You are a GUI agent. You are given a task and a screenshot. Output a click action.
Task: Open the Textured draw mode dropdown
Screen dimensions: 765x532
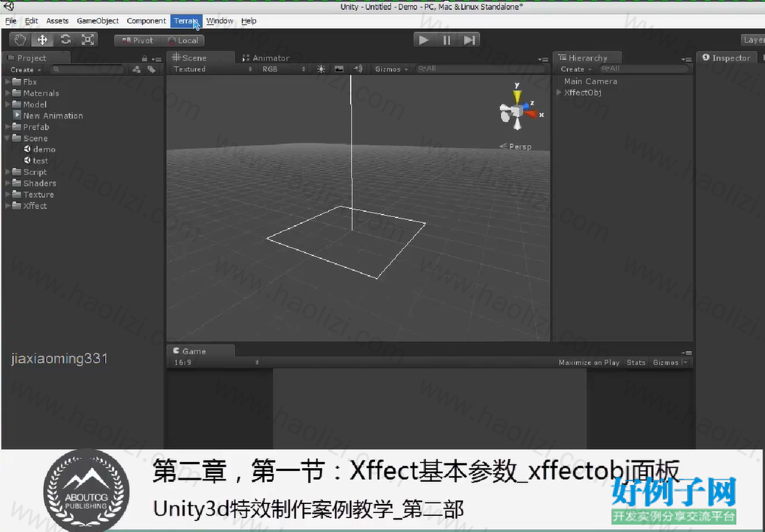(x=213, y=69)
